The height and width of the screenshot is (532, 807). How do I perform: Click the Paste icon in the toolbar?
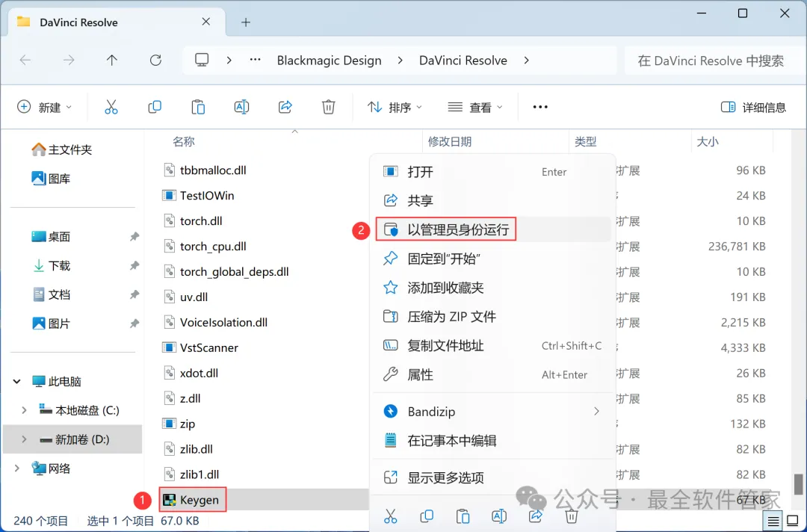click(198, 107)
